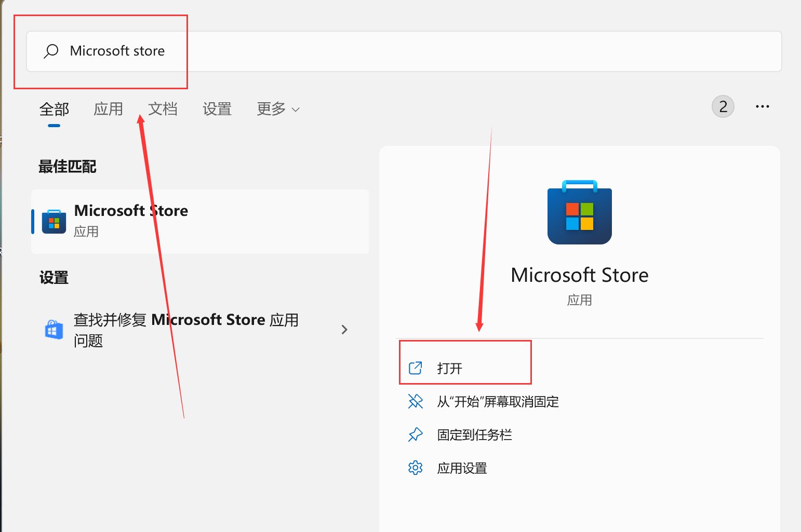Click the Microsoft Store icon in best match

[54, 221]
